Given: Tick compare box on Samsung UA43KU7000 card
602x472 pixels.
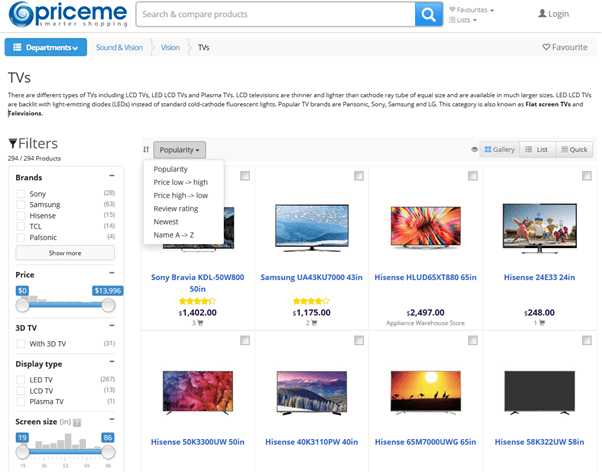Looking at the screenshot, I should 359,176.
